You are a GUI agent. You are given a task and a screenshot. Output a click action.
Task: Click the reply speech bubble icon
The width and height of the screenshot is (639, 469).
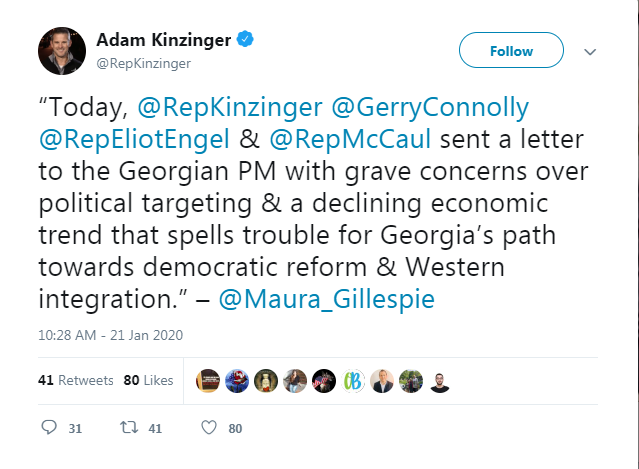coord(50,428)
